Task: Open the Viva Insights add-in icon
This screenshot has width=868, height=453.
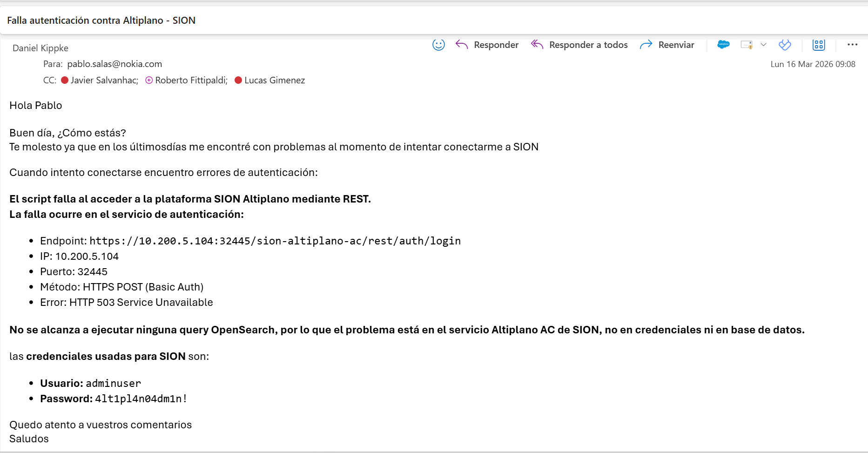Action: point(785,45)
